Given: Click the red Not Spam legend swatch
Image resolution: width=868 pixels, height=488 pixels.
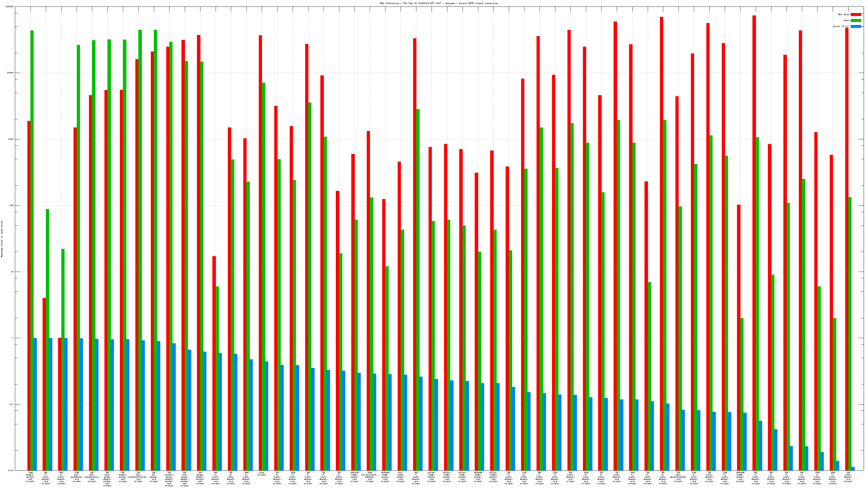Looking at the screenshot, I should pyautogui.click(x=856, y=14).
